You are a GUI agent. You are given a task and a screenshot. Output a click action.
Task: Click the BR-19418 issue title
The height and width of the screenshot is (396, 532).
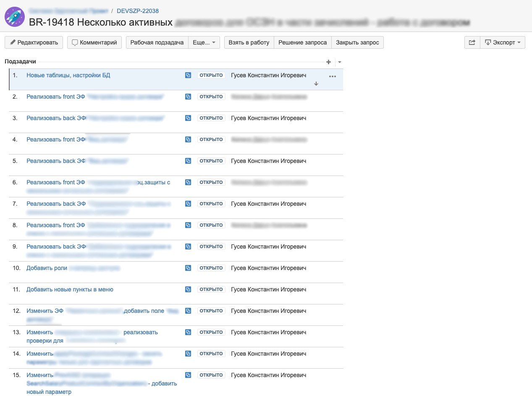249,22
